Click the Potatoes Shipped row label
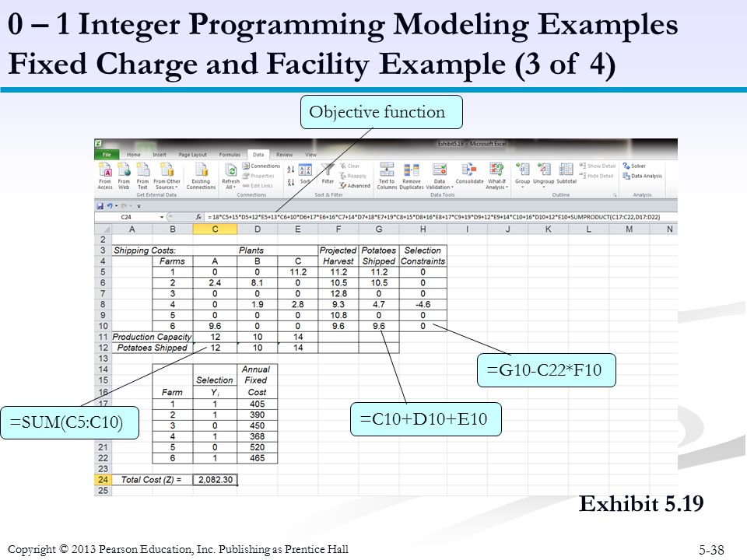This screenshot has width=747, height=560. pyautogui.click(x=152, y=348)
